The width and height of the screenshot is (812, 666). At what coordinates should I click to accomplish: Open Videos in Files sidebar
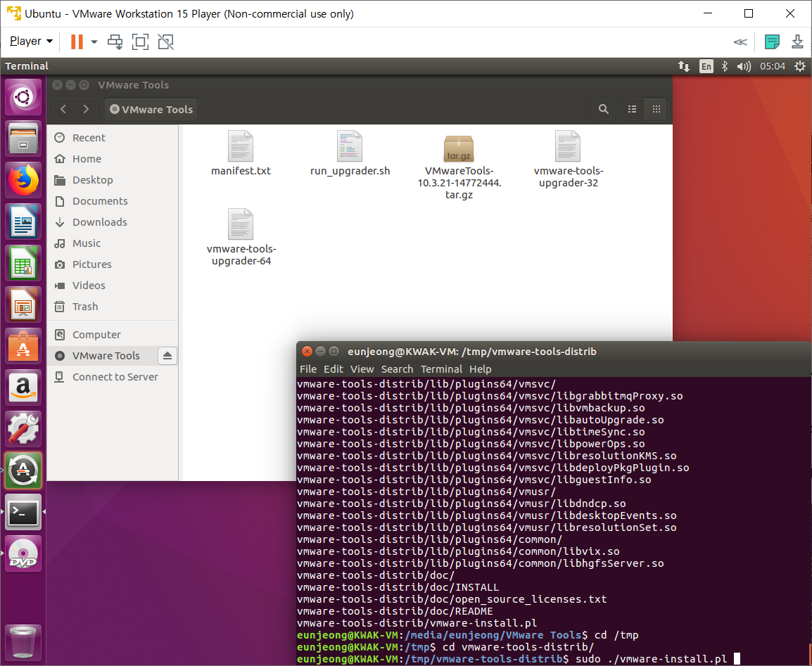click(113, 286)
